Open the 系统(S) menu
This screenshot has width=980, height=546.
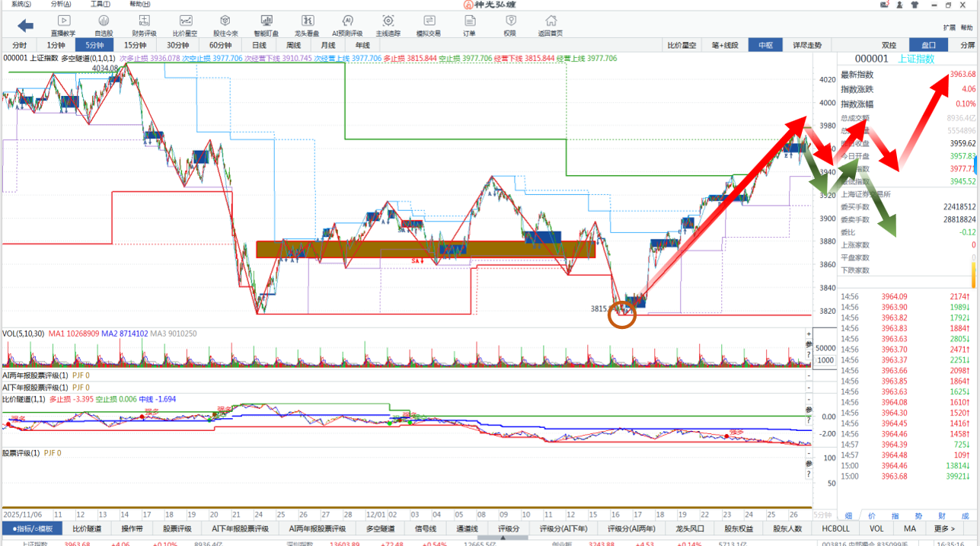pos(21,4)
